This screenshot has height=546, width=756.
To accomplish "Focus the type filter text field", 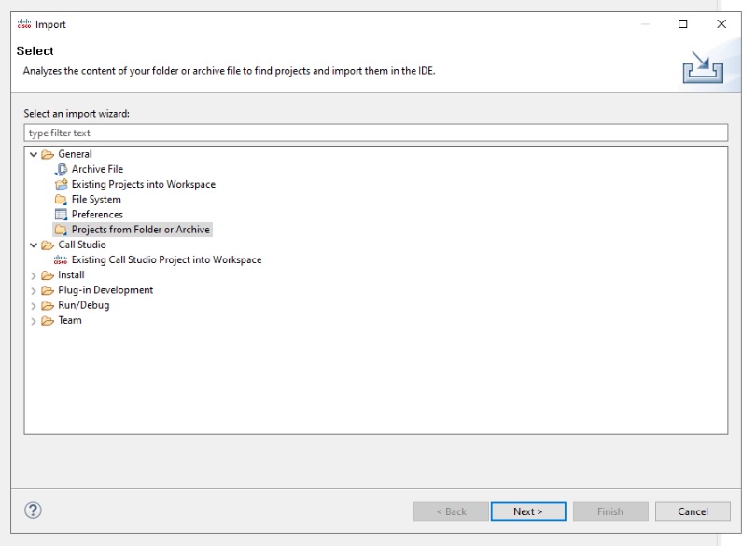I will [375, 133].
